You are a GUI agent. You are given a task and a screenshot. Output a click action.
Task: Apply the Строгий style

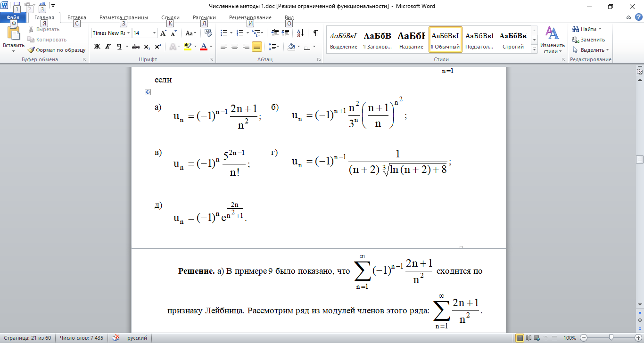[x=513, y=40]
